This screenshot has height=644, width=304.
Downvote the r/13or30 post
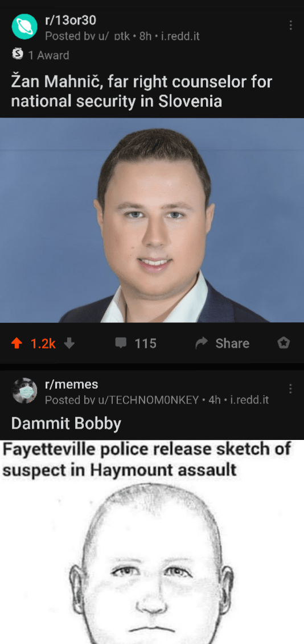[x=69, y=343]
